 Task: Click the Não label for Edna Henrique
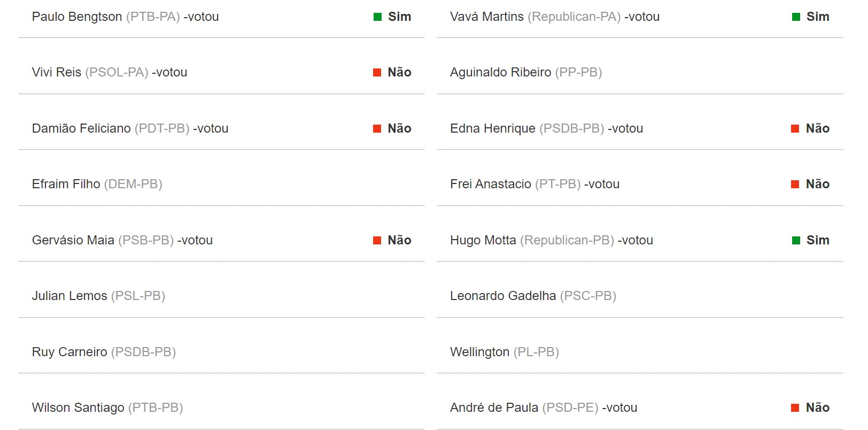(x=818, y=128)
